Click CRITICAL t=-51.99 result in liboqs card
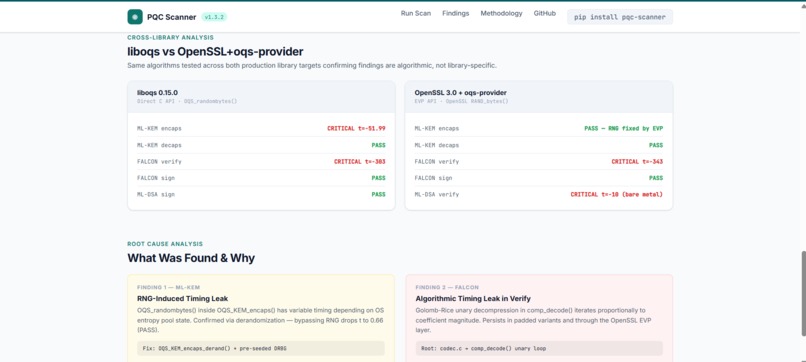The width and height of the screenshot is (806, 362). [x=356, y=129]
